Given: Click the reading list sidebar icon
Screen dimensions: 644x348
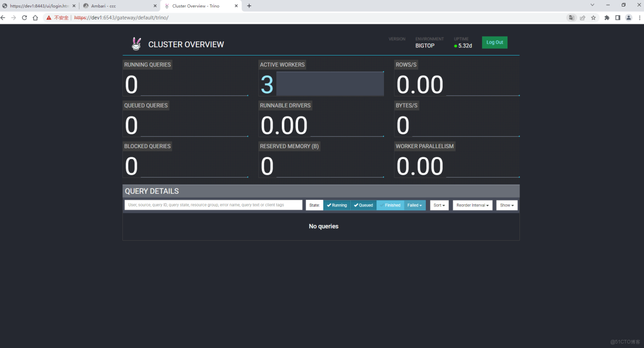Looking at the screenshot, I should [x=618, y=17].
